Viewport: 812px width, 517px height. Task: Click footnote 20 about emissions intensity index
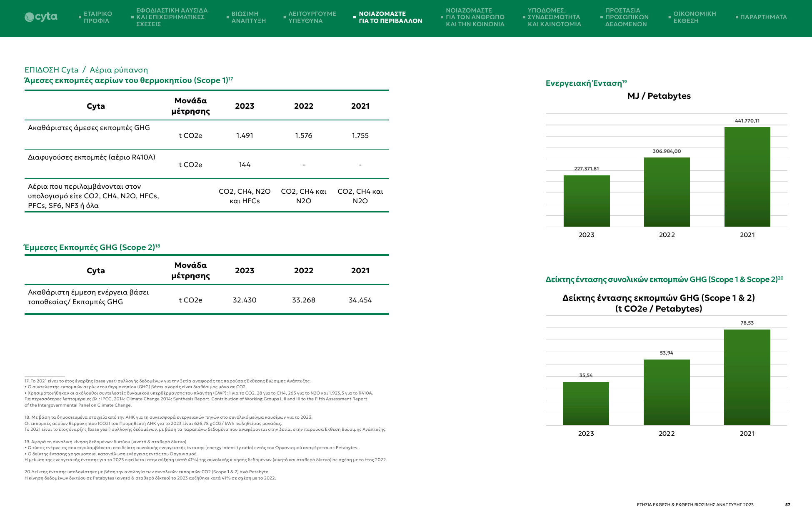[150, 475]
